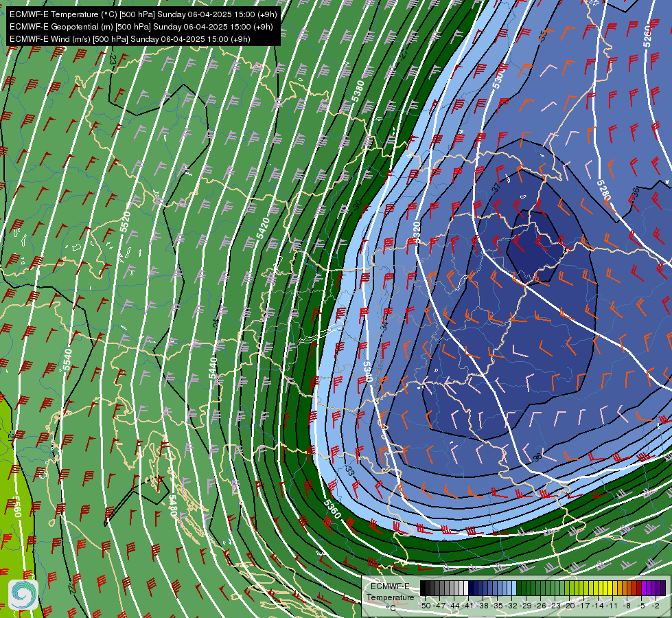Click the 5360 geopotential contour label
The width and height of the screenshot is (672, 618).
[x=332, y=509]
